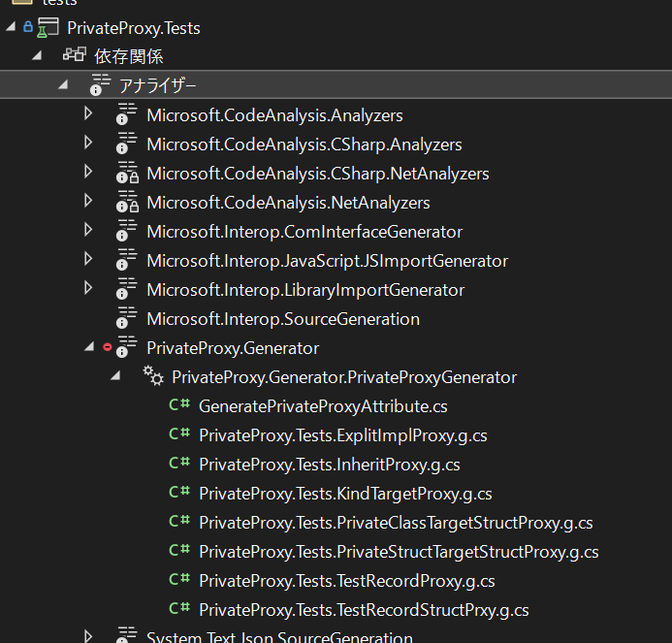672x643 pixels.
Task: Open GeneratePrivateProxyAttribute.cs file
Action: (x=323, y=406)
